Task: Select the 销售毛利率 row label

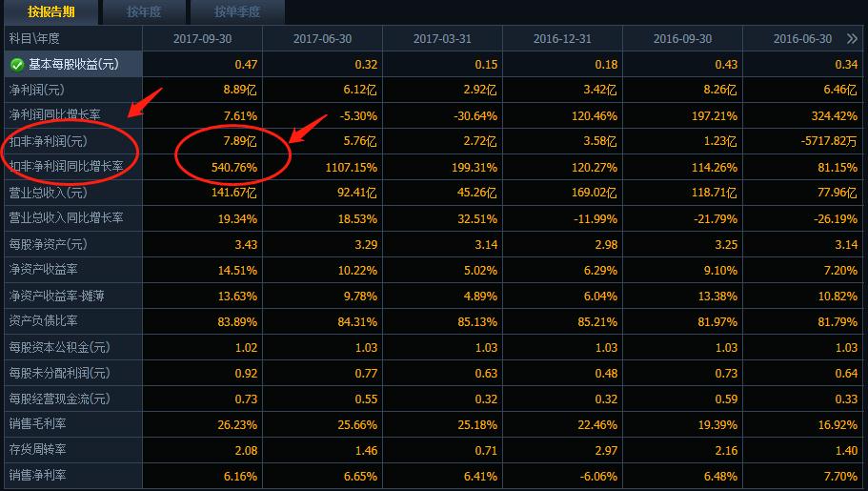Action: coord(38,424)
